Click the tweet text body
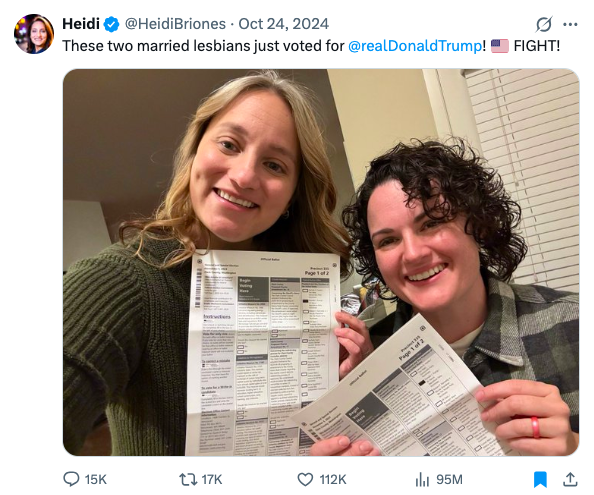This screenshot has height=495, width=594. pos(311,46)
